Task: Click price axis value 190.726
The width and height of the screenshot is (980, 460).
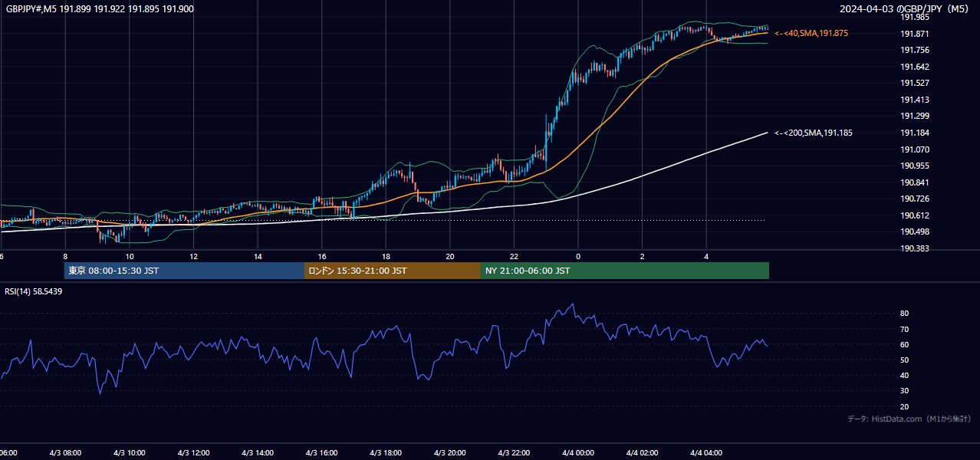Action: tap(914, 199)
